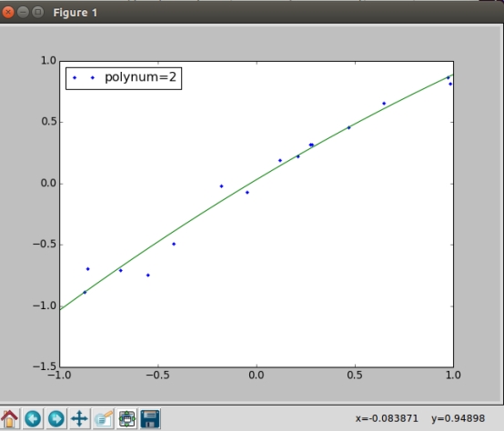This screenshot has height=431, width=504.
Task: Go forward to the next view
Action: 56,418
